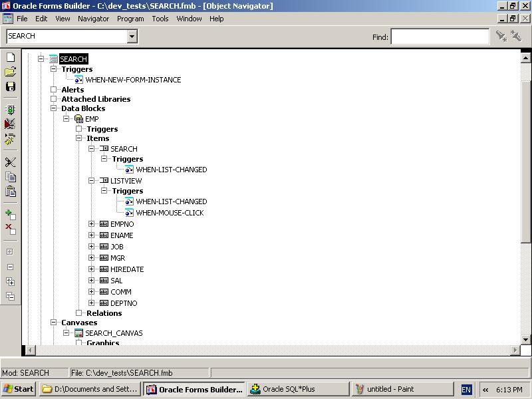Image resolution: width=532 pixels, height=399 pixels.
Task: Click the New form icon
Action: tap(10, 58)
